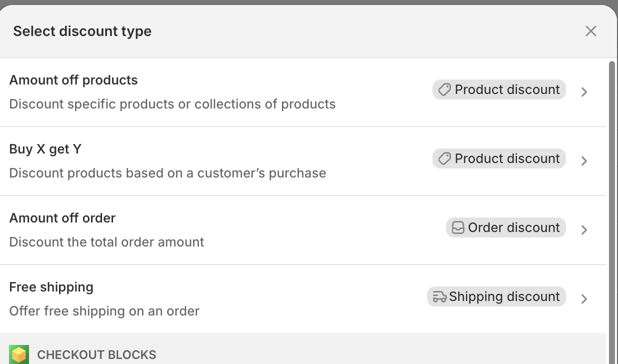Viewport: 618px width, 364px height.
Task: Open chevron for Buy X get Y
Action: [x=584, y=161]
